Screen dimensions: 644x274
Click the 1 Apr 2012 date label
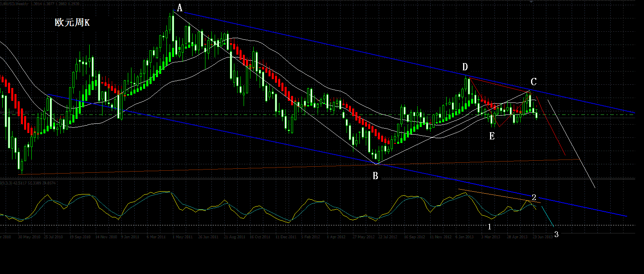click(x=336, y=237)
